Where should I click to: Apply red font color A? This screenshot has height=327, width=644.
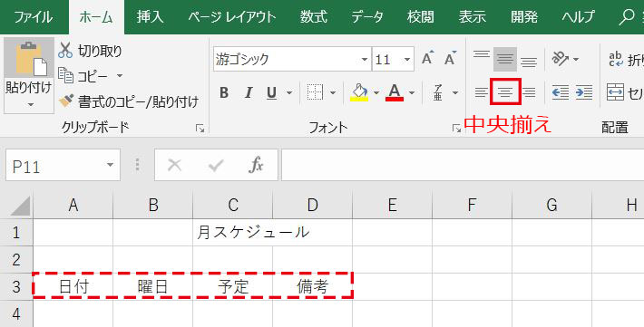pos(395,92)
